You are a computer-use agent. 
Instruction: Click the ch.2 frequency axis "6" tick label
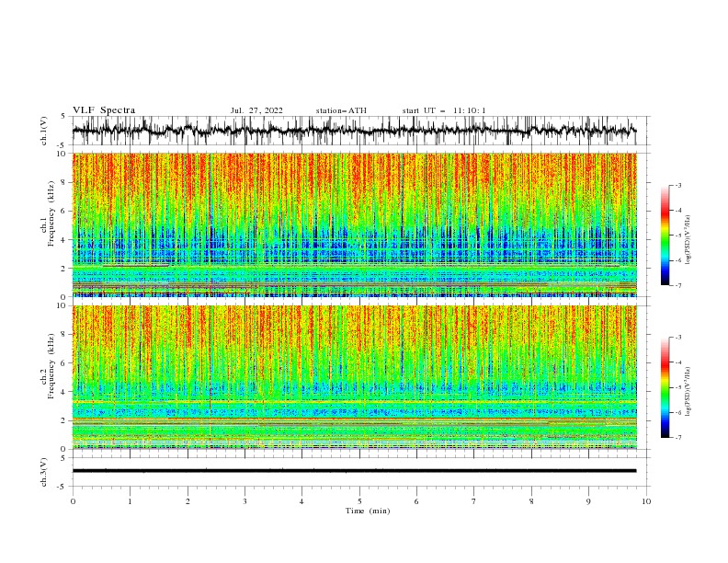pos(63,362)
